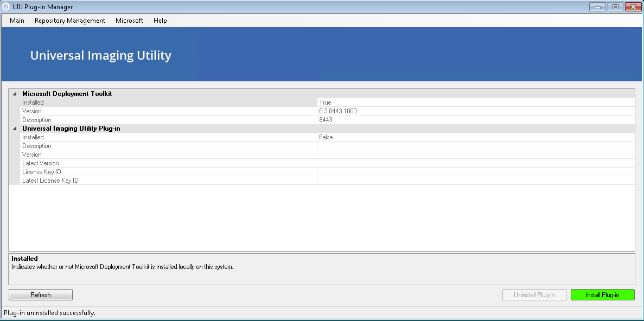Maximize the UIU Plug-in Manager window
Screen dimensions: 644x321
(x=615, y=7)
